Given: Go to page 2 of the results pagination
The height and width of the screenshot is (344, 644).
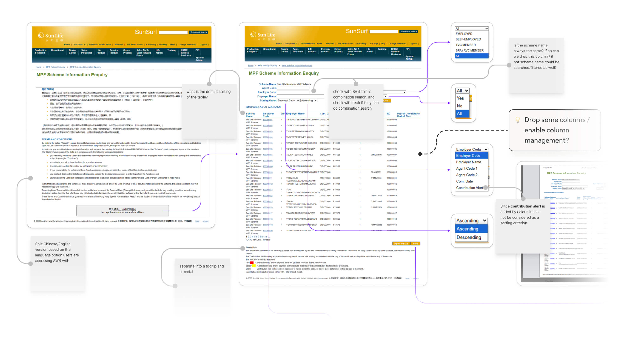Looking at the screenshot, I should pos(249,237).
